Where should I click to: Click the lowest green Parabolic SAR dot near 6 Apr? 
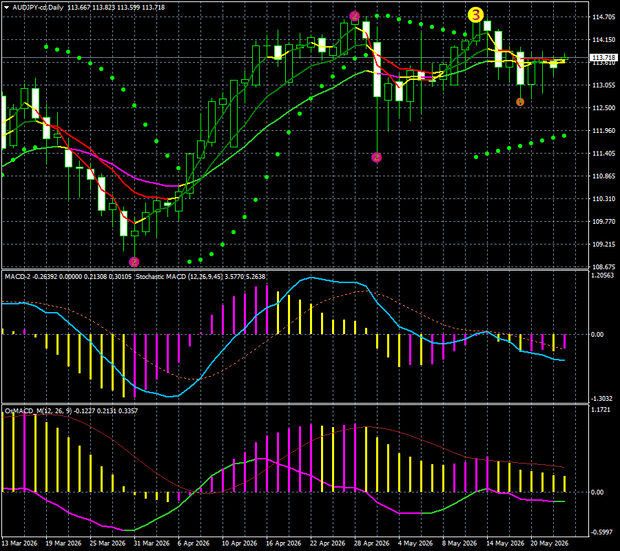(x=189, y=261)
